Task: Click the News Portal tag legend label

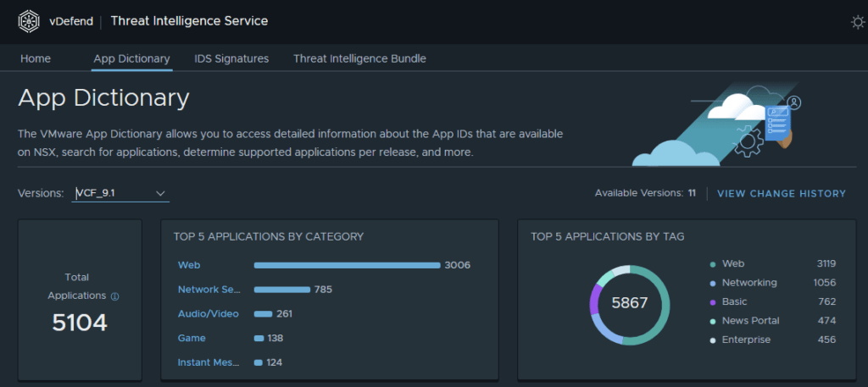Action: pos(751,321)
